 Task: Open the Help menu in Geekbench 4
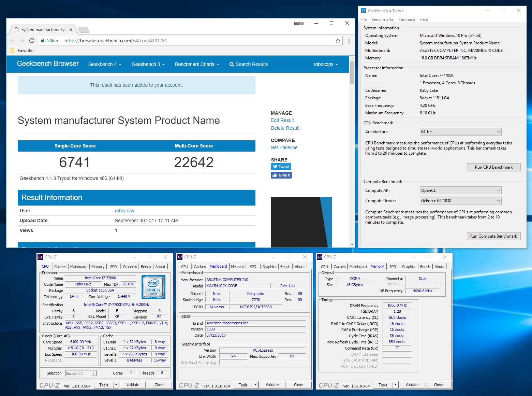click(x=424, y=19)
